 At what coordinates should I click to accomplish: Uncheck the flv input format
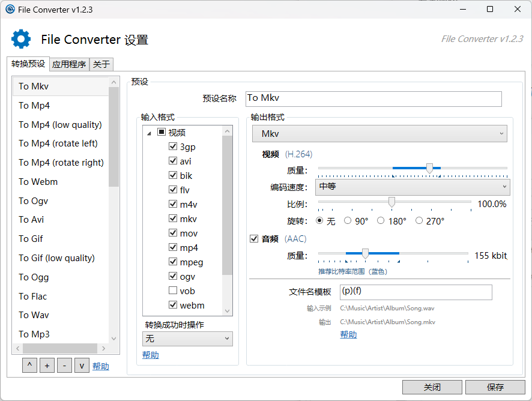(173, 189)
